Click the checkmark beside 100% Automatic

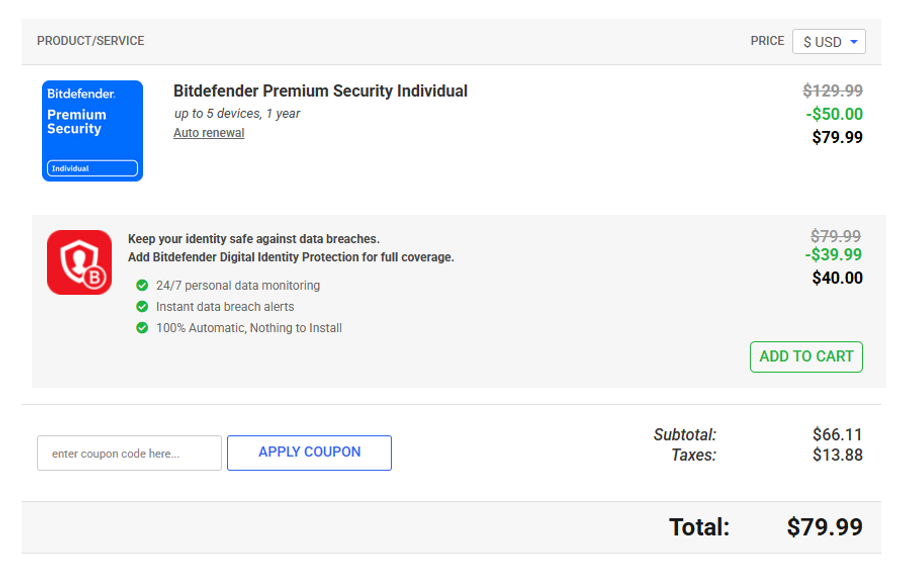pos(142,328)
